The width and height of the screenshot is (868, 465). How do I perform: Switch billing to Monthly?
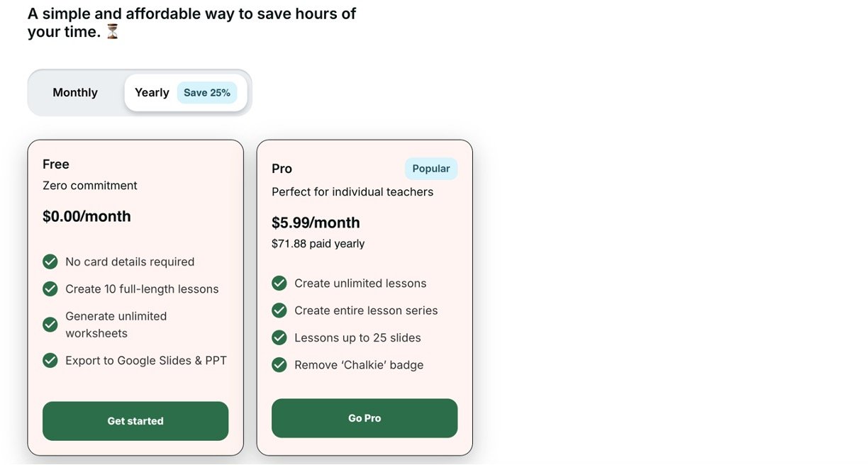75,93
